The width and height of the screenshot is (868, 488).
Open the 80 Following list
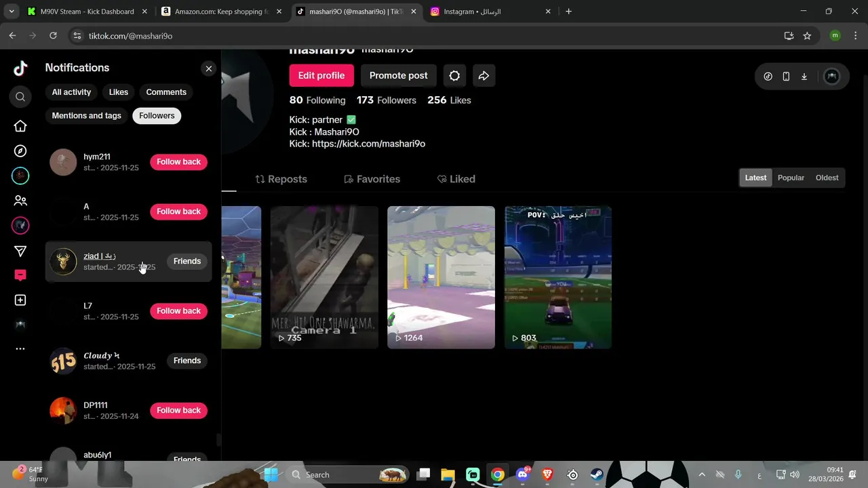coord(317,100)
